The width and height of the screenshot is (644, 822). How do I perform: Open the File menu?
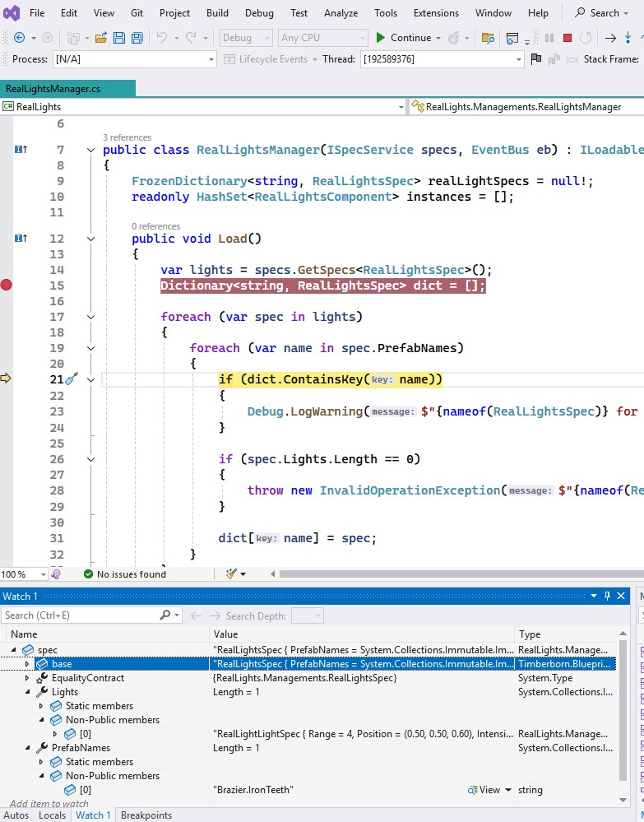tap(37, 13)
